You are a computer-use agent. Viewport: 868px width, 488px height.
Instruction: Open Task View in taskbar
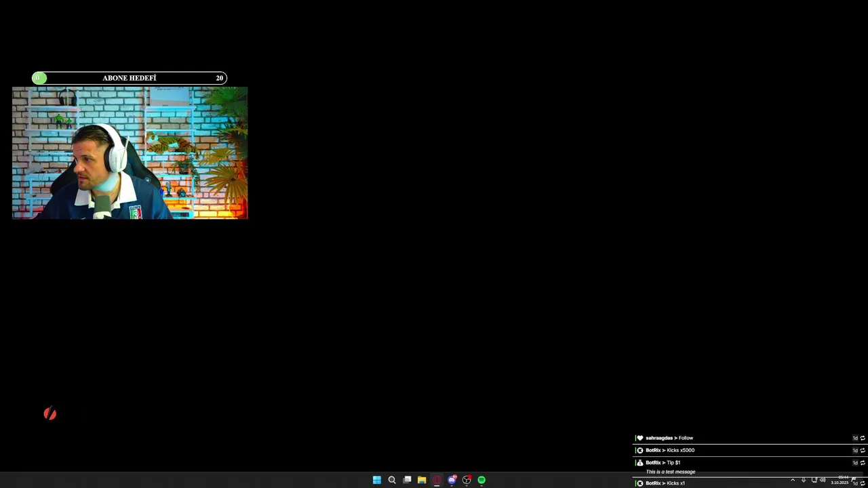point(407,480)
